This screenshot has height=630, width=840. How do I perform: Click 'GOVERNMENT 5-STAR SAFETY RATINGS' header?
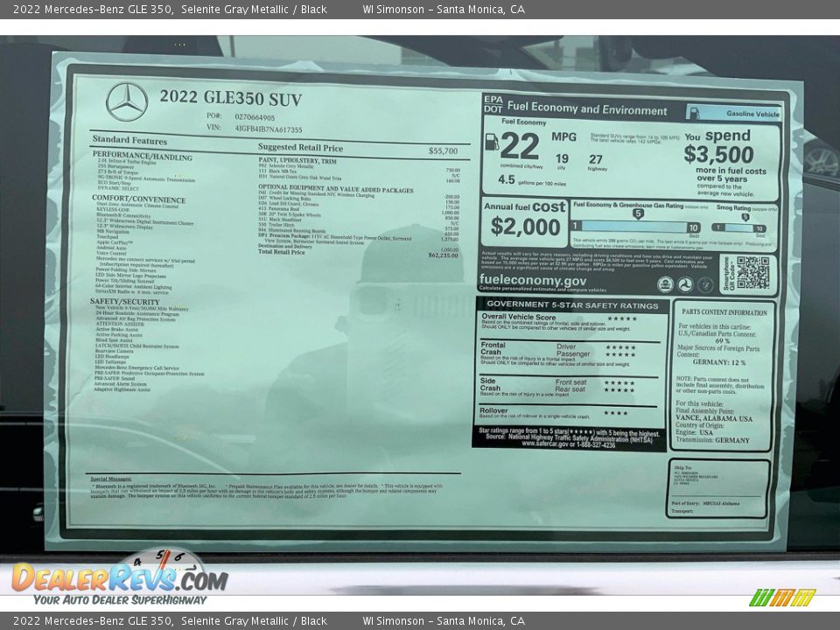[x=572, y=304]
